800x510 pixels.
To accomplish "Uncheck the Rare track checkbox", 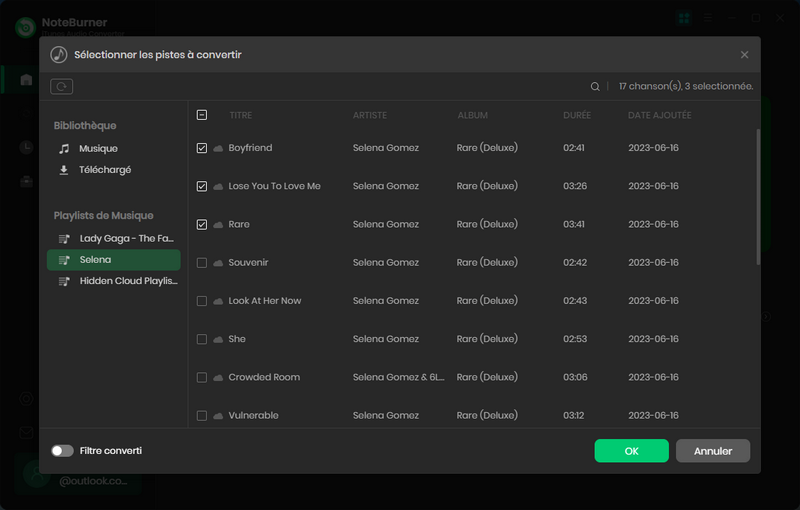I will click(202, 224).
